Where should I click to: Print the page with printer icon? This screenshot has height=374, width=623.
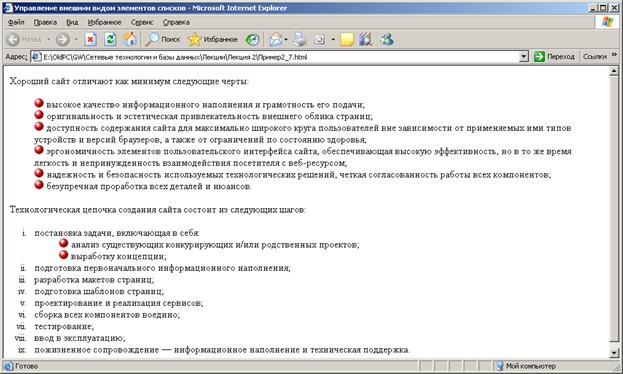click(x=300, y=39)
